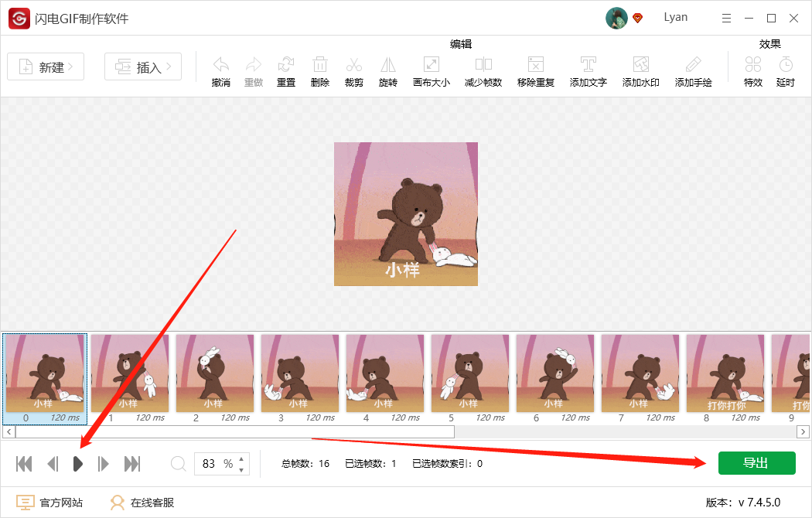Click the 120 ms delay under frame 3

coord(320,417)
